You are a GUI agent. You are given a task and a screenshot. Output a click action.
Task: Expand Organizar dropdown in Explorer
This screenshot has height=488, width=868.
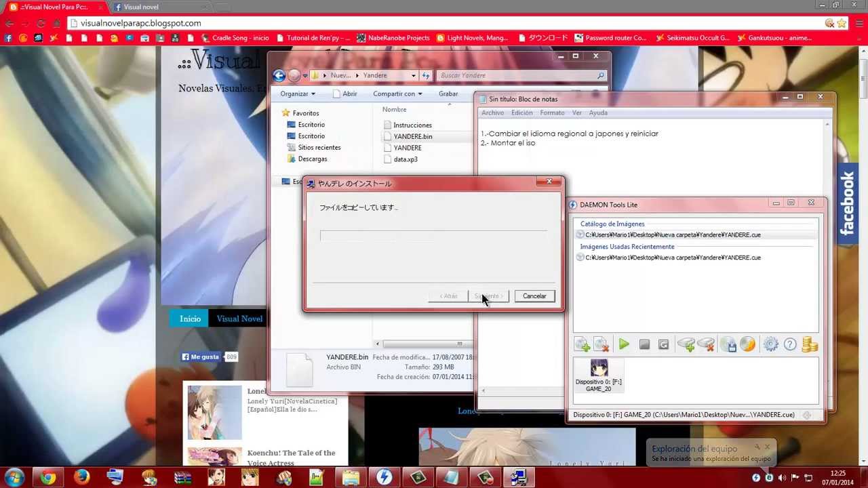click(x=298, y=94)
